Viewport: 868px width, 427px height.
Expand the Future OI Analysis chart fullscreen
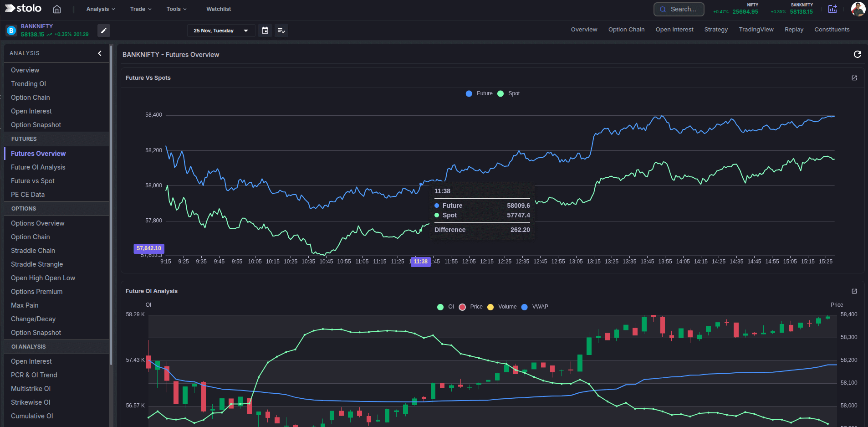(x=854, y=291)
